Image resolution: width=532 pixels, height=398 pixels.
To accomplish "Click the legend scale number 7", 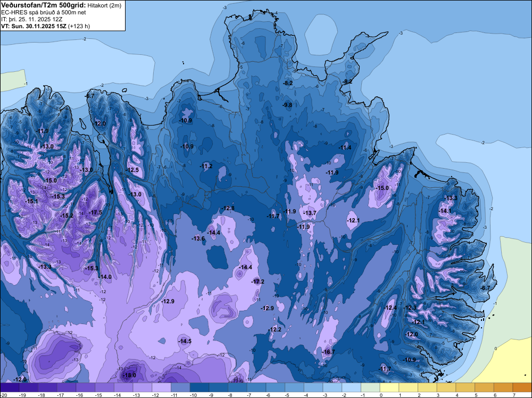I will tap(514, 395).
